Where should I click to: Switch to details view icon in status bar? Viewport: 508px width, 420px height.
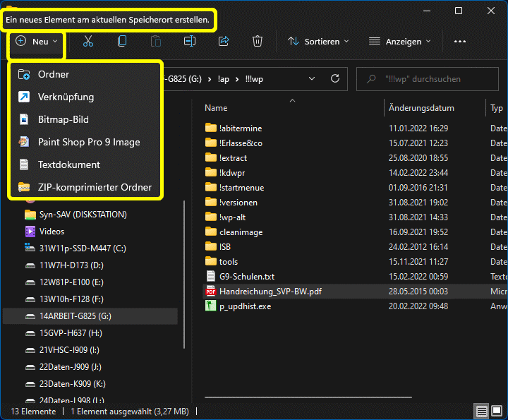[x=481, y=412]
